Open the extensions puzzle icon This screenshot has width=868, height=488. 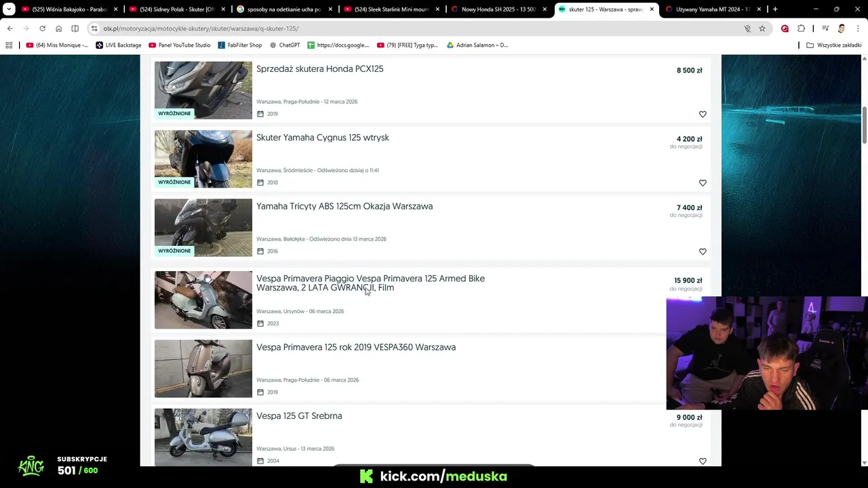(801, 28)
